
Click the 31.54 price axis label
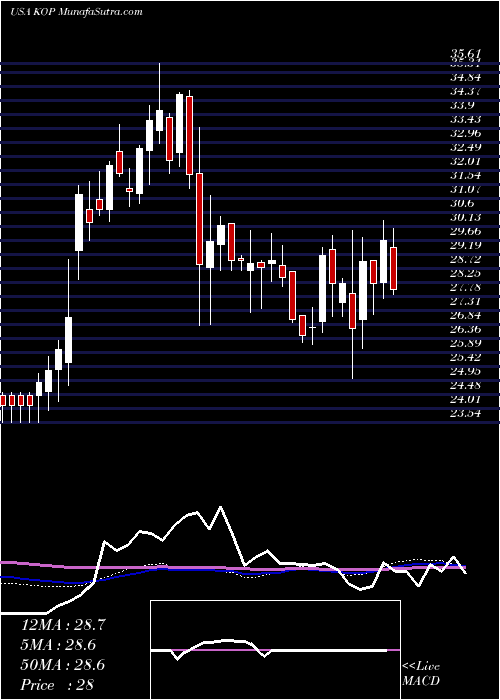pos(467,175)
